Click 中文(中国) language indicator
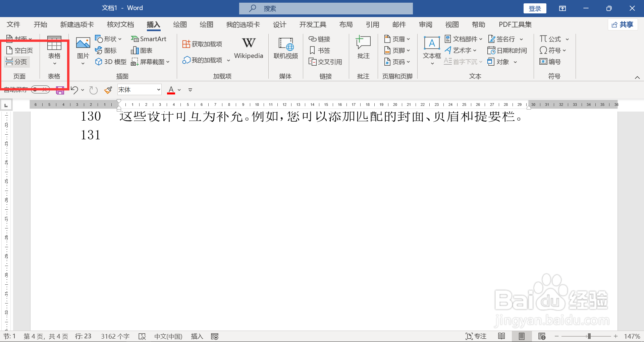Screen dimensions: 644x342 pyautogui.click(x=168, y=336)
